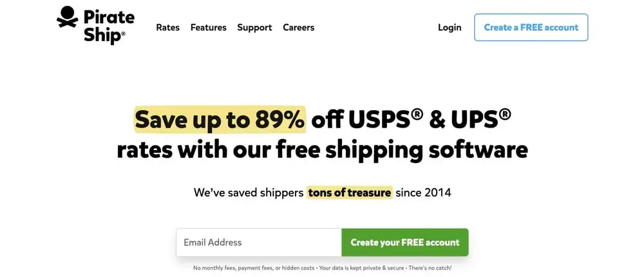Open the Rates menu item
The width and height of the screenshot is (644, 277).
pos(167,28)
